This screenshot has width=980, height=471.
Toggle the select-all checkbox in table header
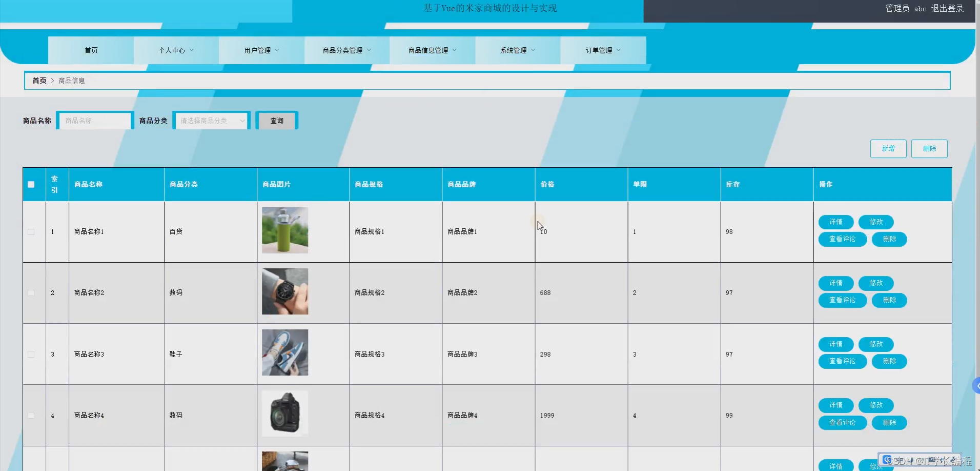coord(31,184)
